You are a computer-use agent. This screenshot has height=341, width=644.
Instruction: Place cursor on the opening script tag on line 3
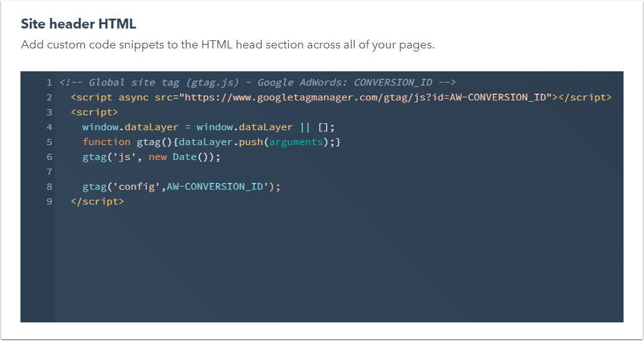(94, 112)
